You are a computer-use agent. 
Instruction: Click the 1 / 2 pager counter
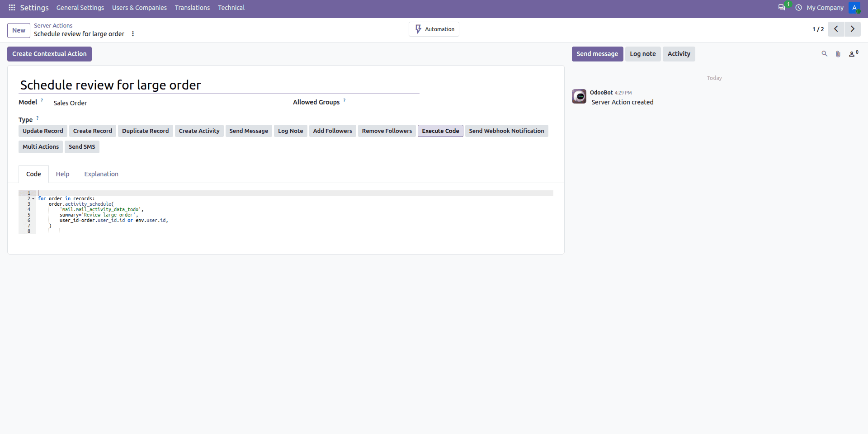(818, 29)
